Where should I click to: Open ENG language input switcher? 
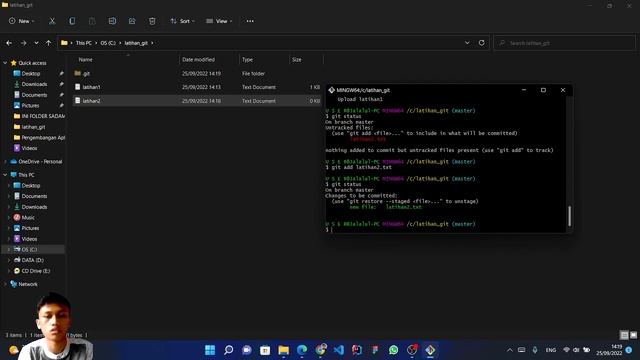click(x=551, y=350)
